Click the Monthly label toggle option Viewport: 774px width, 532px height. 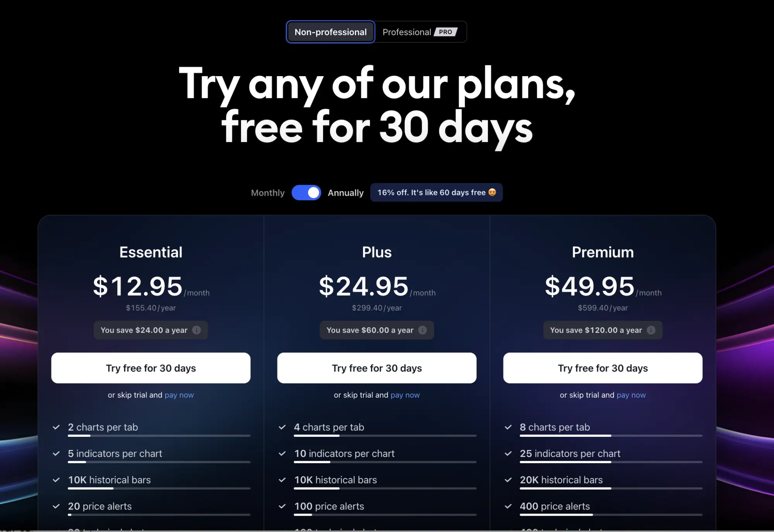267,192
